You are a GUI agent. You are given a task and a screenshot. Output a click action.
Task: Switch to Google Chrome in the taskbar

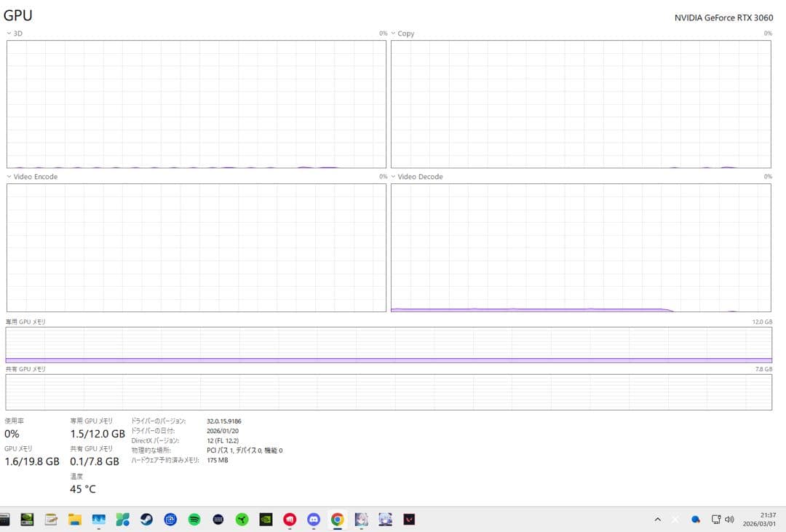(x=338, y=520)
